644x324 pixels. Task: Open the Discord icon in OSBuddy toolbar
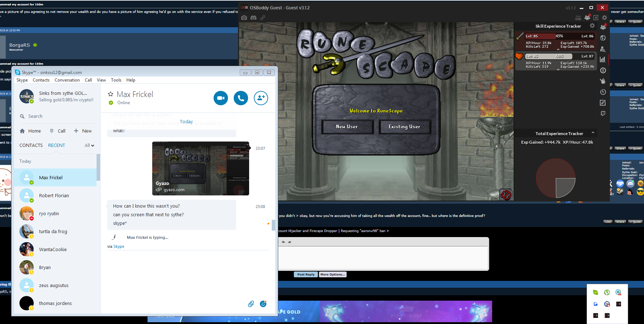coord(253,18)
